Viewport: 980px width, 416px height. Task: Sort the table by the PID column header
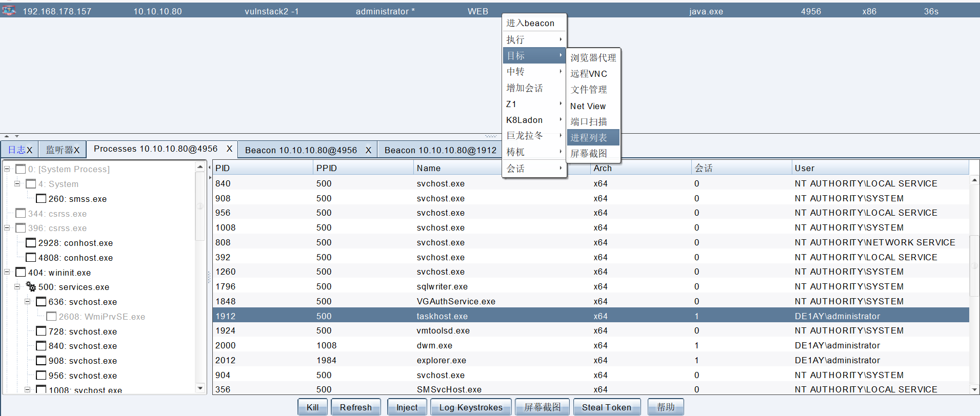[x=263, y=168]
